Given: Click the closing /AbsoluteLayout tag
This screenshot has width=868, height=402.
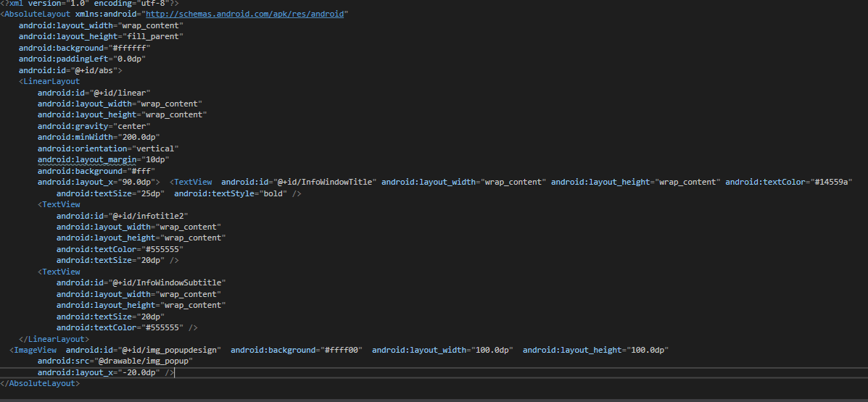Looking at the screenshot, I should tap(40, 383).
